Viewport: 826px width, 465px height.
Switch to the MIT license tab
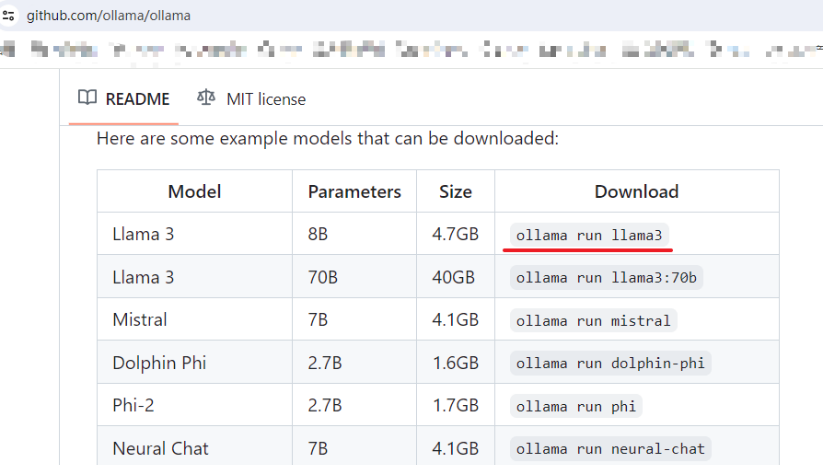point(251,99)
